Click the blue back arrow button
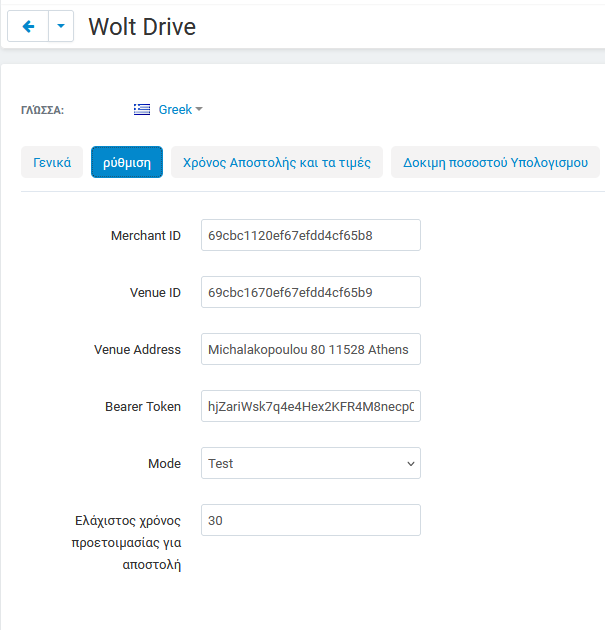This screenshot has width=605, height=630. pos(28,27)
